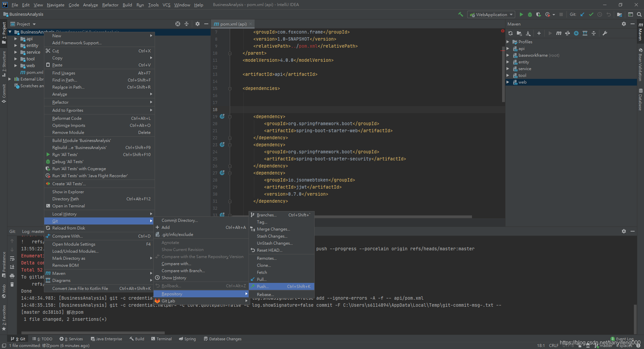The width and height of the screenshot is (644, 349).
Task: Open Git panel gear settings
Action: click(624, 231)
